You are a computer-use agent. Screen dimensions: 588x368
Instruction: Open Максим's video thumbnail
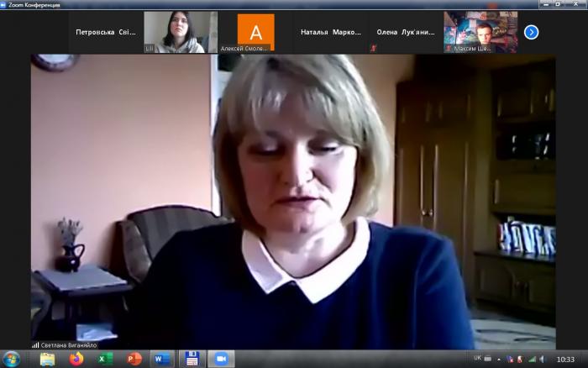point(480,32)
